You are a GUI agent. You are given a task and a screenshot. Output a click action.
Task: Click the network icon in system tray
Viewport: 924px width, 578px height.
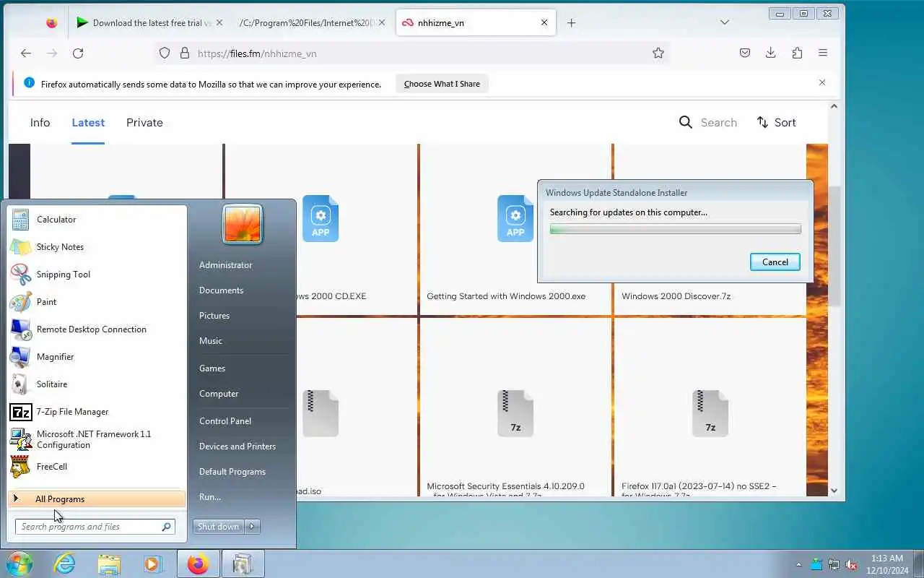(x=834, y=564)
